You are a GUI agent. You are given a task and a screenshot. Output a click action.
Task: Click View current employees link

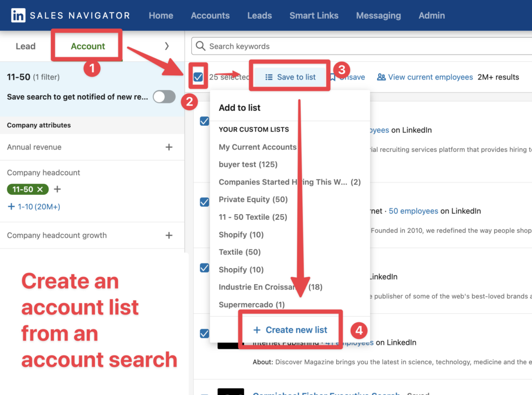430,77
